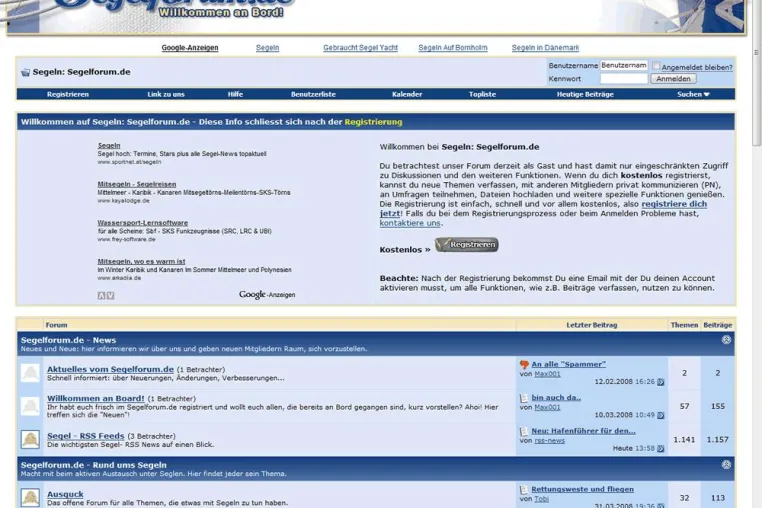
Task: Enable the 'Angemeldet bleiben?' checkbox
Action: coord(656,66)
